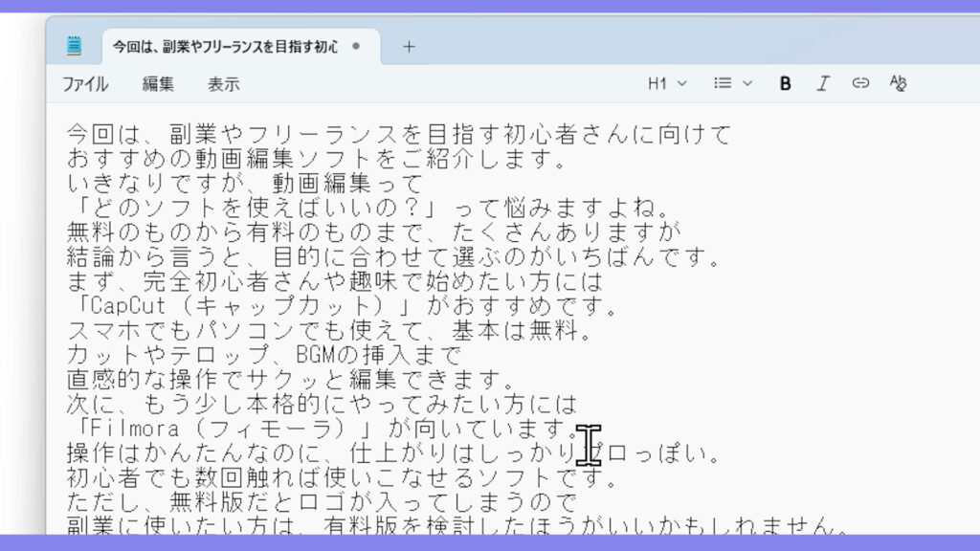Screen dimensions: 980x551
Task: Click the line starting 次に、もう少し本格的に
Action: pyautogui.click(x=322, y=404)
